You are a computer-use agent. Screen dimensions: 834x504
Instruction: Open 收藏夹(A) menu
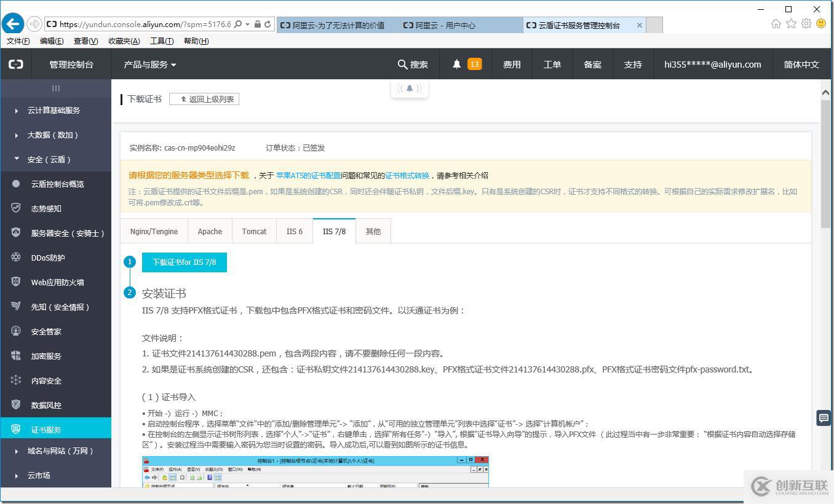(x=124, y=41)
